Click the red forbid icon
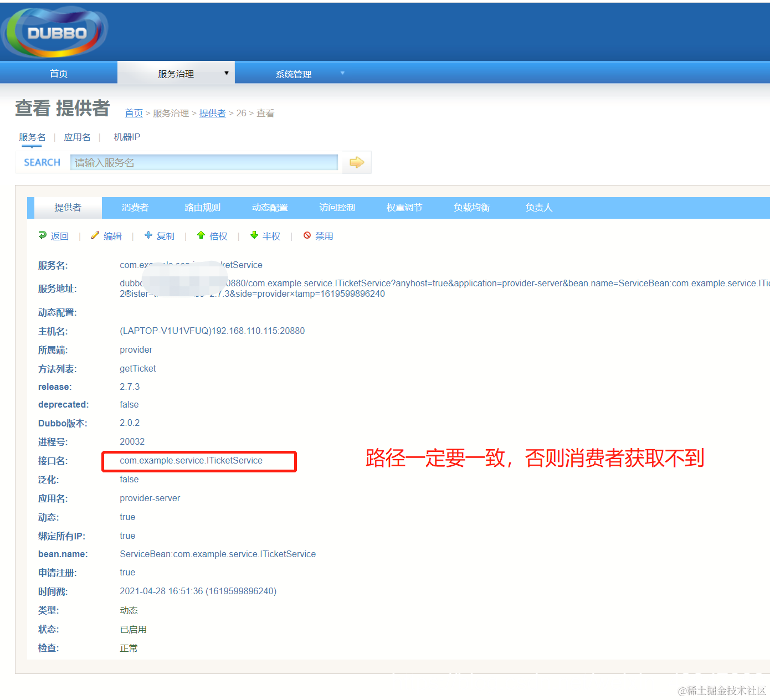Image resolution: width=770 pixels, height=700 pixels. tap(307, 235)
